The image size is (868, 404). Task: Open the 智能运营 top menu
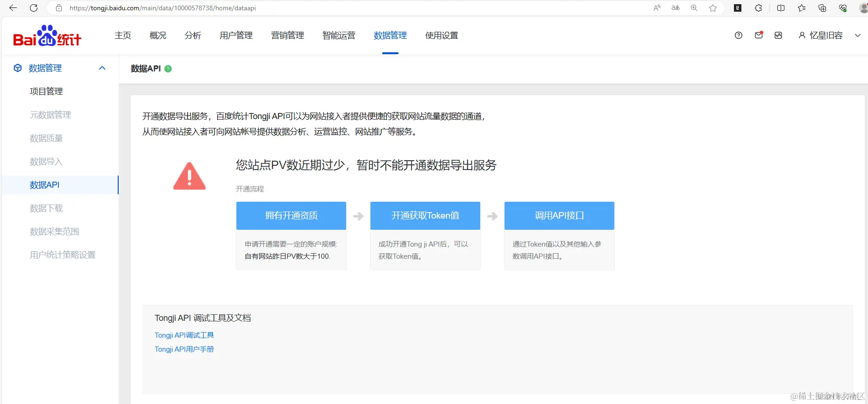click(339, 35)
